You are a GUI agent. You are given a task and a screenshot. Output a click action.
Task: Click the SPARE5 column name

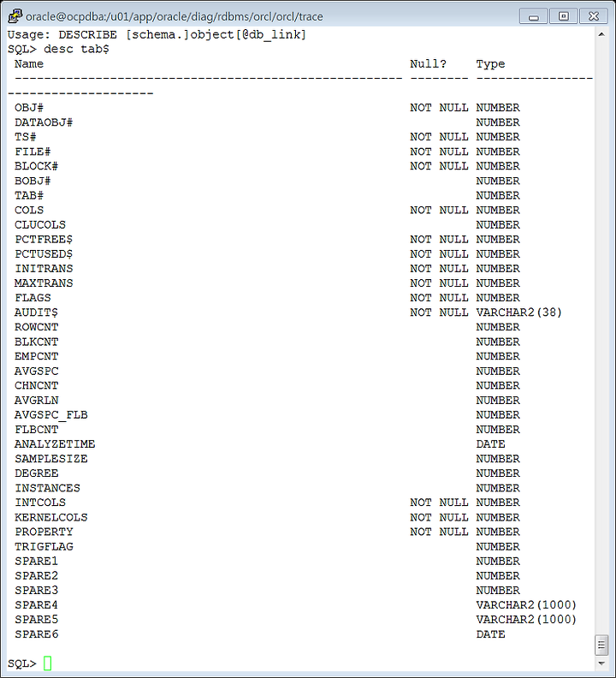click(x=36, y=620)
